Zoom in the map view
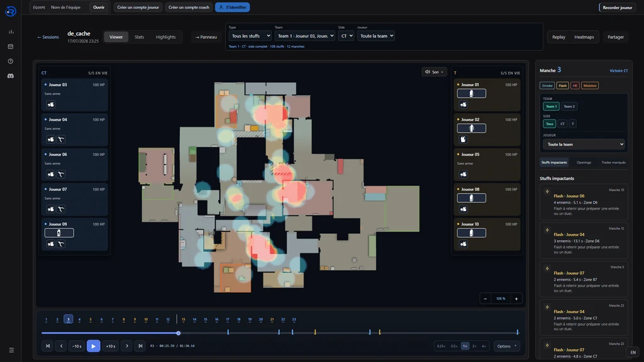 pyautogui.click(x=516, y=299)
